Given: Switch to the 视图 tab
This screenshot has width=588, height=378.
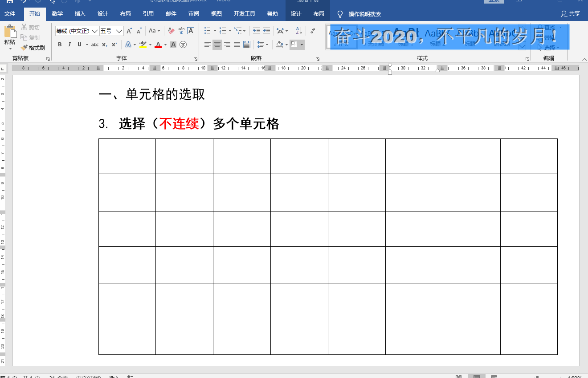Looking at the screenshot, I should (x=216, y=14).
